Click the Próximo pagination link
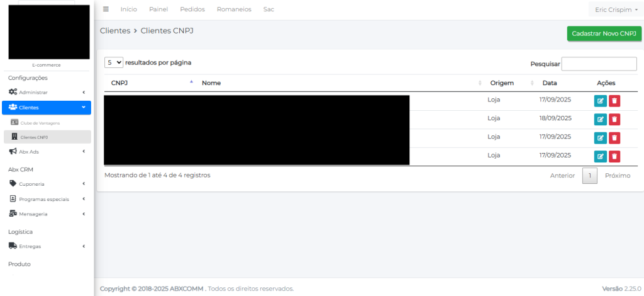 pyautogui.click(x=617, y=176)
